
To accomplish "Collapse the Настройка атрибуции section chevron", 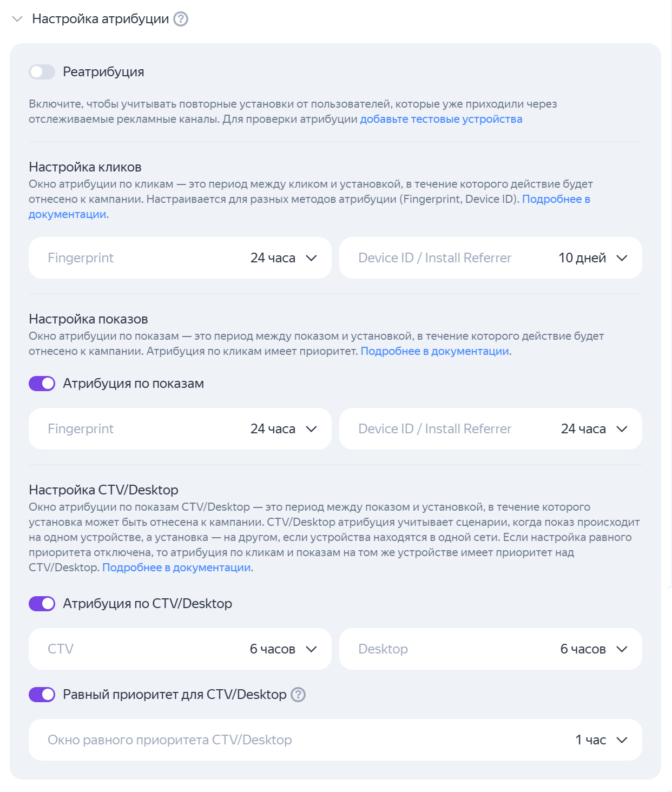I will coord(17,19).
